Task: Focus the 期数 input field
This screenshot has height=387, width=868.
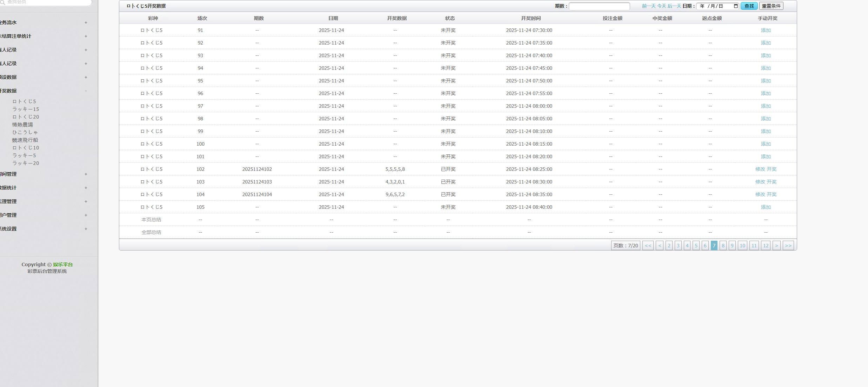Action: pyautogui.click(x=599, y=6)
